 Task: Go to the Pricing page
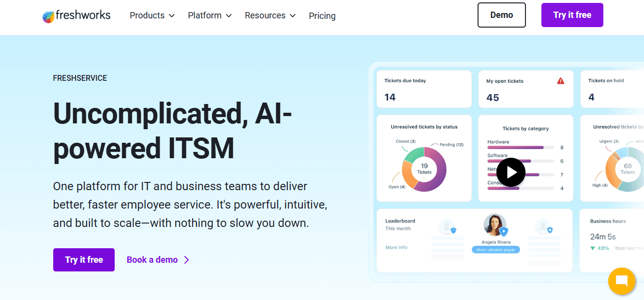[x=322, y=16]
